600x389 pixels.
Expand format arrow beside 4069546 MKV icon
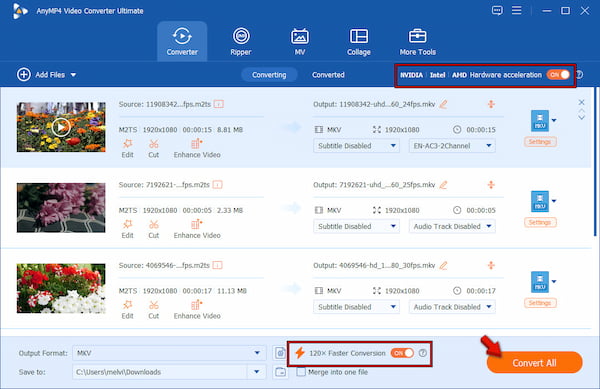tap(554, 282)
